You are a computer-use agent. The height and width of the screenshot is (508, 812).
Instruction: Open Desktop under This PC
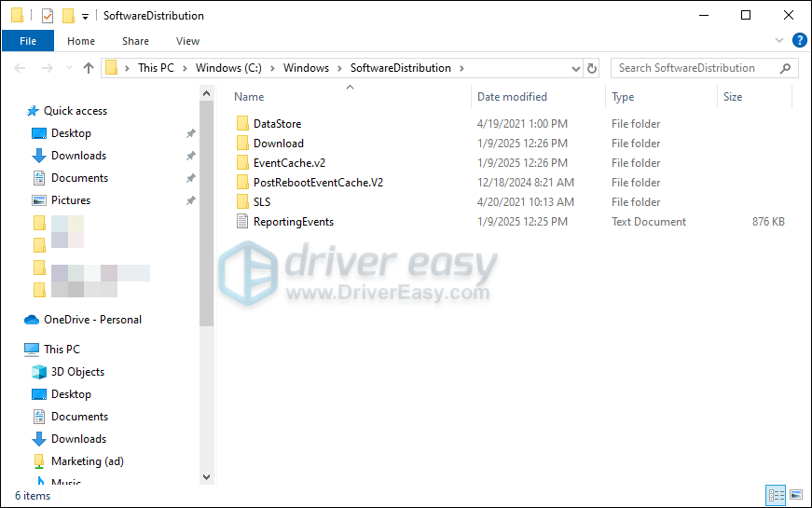tap(71, 394)
